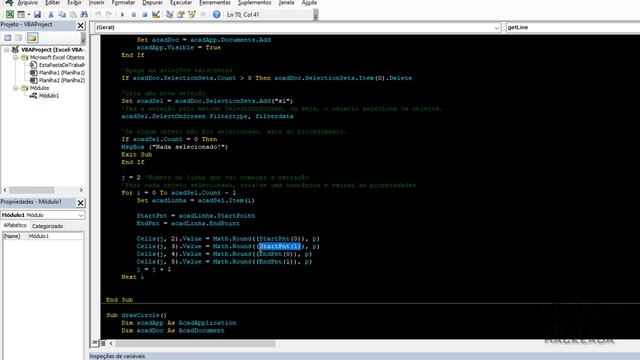640x360 pixels.
Task: Open the Módulo1 object dropdown in Properties
Action: (x=80, y=215)
